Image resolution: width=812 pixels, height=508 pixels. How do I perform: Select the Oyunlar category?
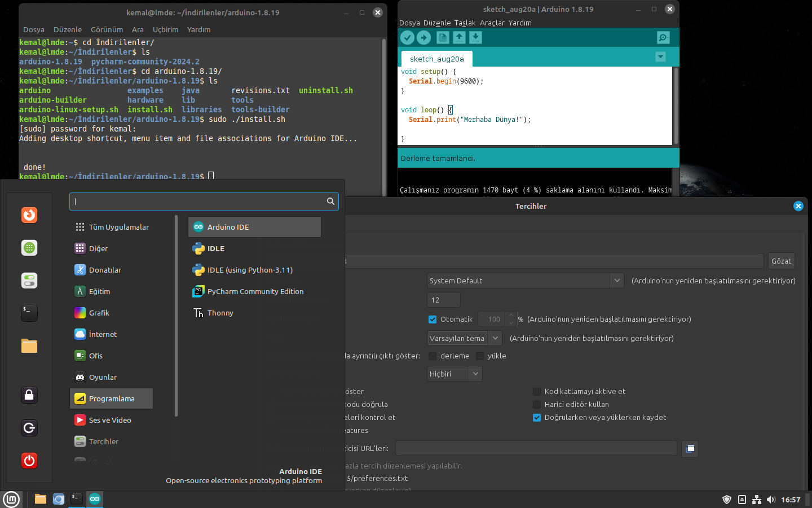[111, 377]
